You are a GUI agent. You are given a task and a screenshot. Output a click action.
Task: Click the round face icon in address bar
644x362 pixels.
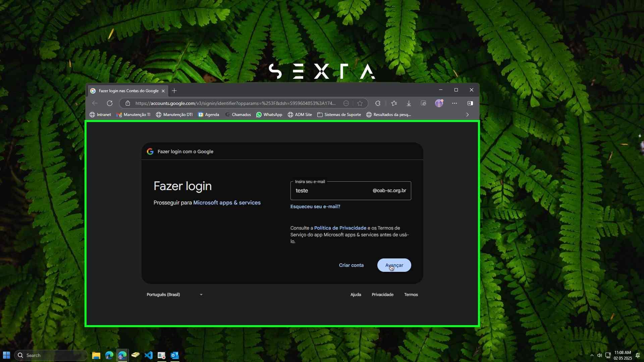click(x=346, y=103)
